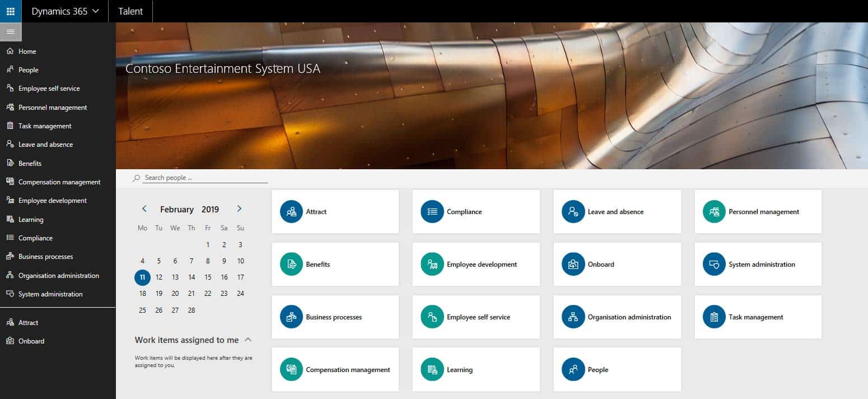Select February 28 in the calendar
This screenshot has height=399, width=868.
click(x=192, y=310)
